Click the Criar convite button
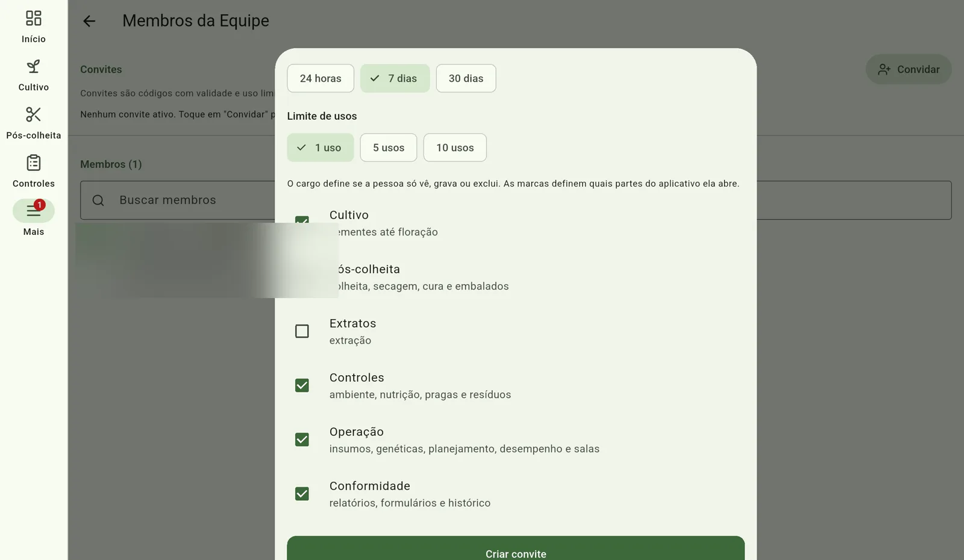 click(x=516, y=548)
